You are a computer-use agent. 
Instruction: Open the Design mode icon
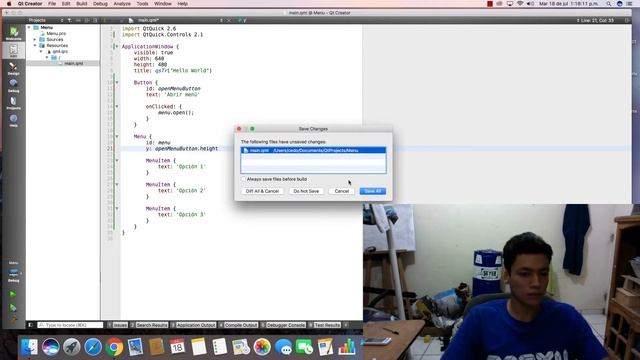[x=13, y=68]
